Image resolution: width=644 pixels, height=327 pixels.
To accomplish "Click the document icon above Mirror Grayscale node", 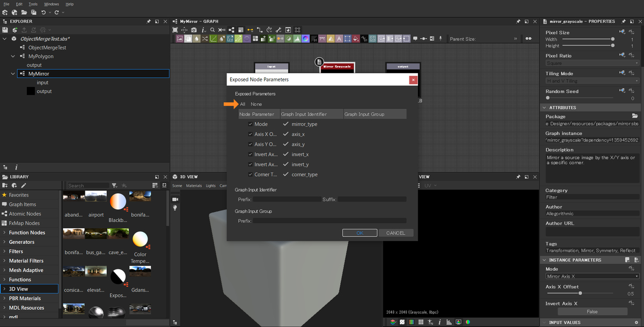I will click(x=319, y=61).
